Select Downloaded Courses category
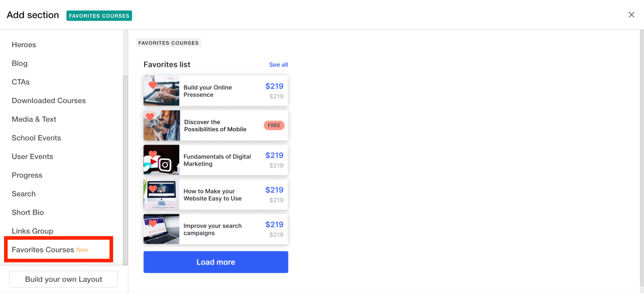The height and width of the screenshot is (293, 644). [x=49, y=100]
